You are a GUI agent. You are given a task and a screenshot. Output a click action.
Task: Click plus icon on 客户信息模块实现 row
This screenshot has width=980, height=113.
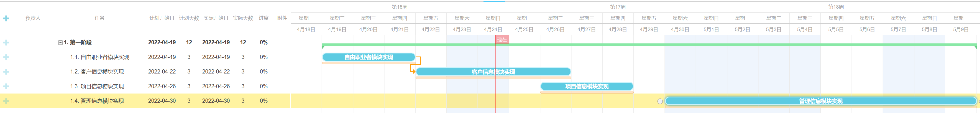coord(6,71)
